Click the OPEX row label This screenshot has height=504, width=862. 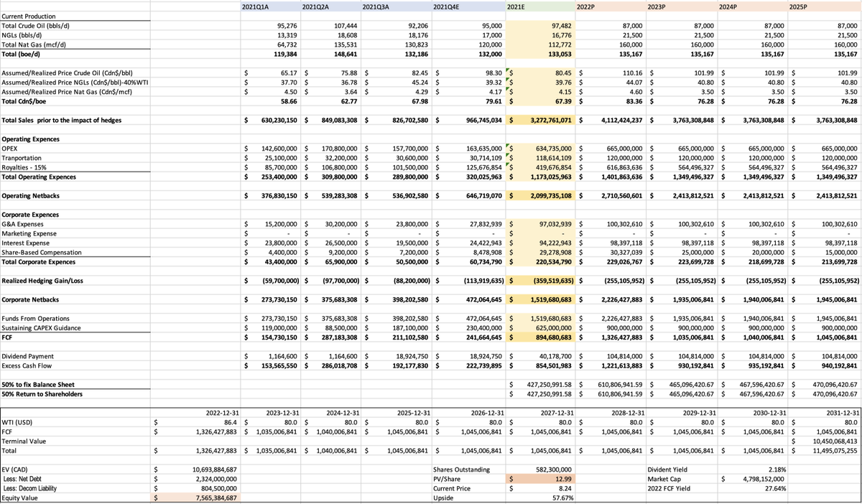pos(9,149)
